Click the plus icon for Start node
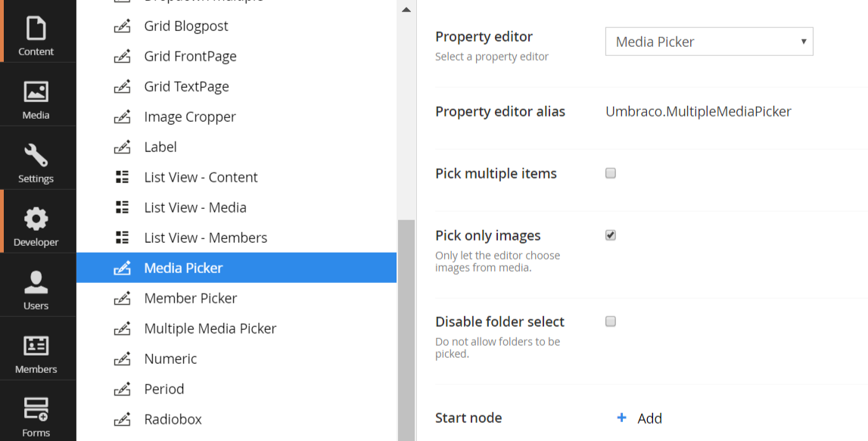868x441 pixels. tap(621, 418)
